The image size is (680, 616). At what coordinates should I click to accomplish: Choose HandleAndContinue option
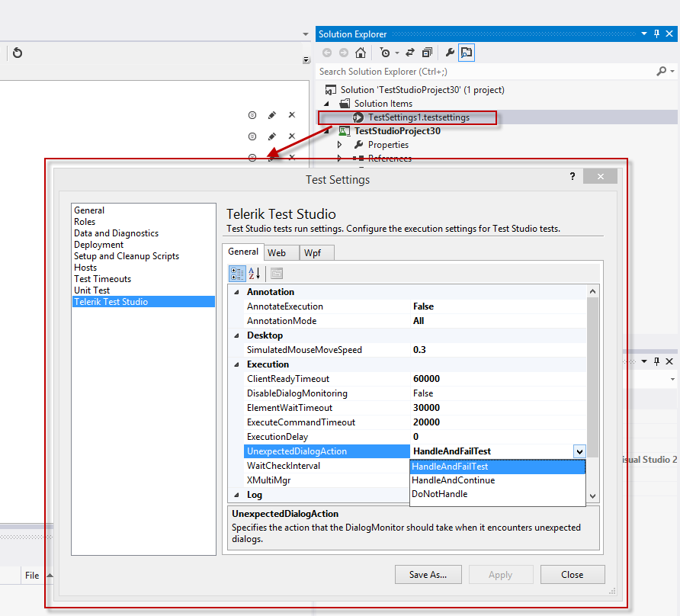click(x=498, y=480)
